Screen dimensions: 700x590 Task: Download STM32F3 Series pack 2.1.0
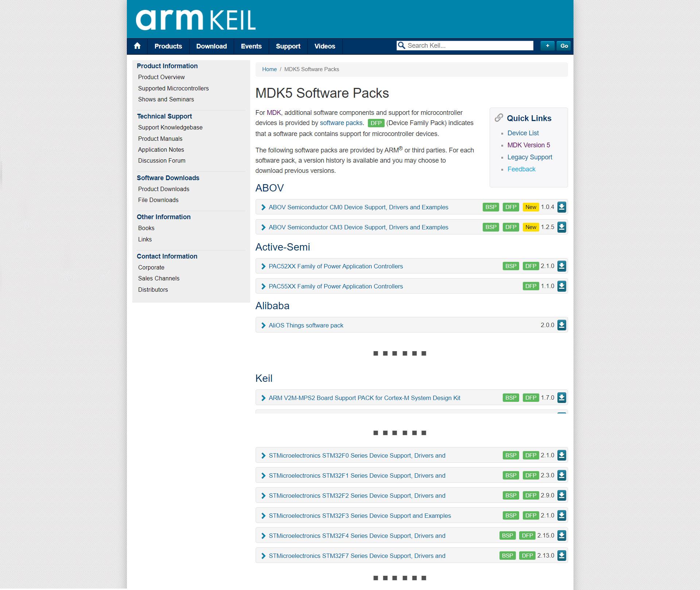pos(561,515)
